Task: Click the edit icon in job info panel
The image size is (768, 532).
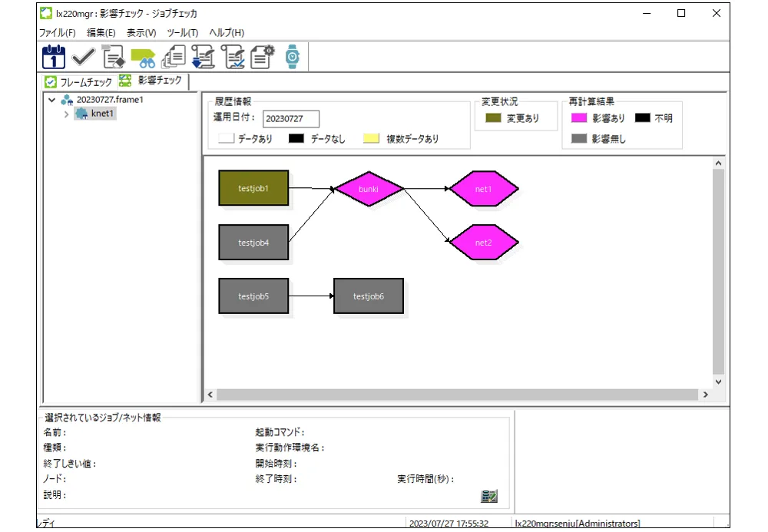Action: [x=488, y=496]
